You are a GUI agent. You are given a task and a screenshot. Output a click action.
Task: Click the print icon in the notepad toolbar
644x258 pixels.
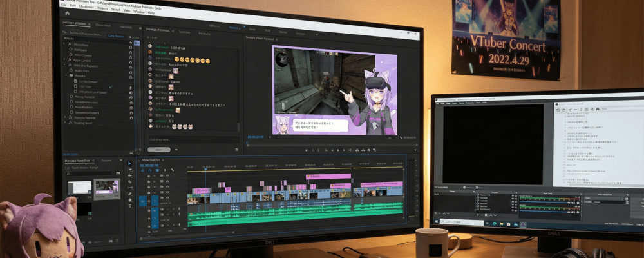coord(598,110)
